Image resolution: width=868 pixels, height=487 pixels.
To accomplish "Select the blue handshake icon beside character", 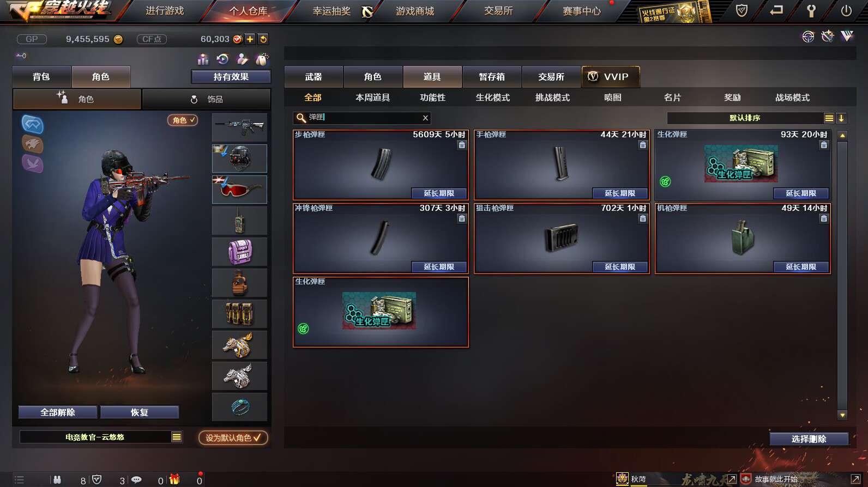I will pyautogui.click(x=33, y=124).
